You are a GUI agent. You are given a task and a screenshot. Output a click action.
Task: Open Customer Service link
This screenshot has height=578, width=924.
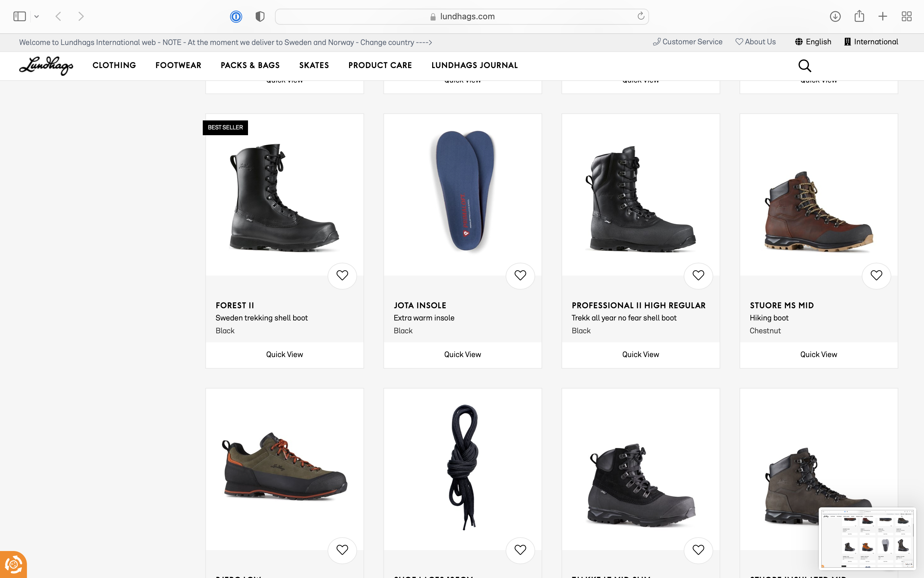point(688,42)
